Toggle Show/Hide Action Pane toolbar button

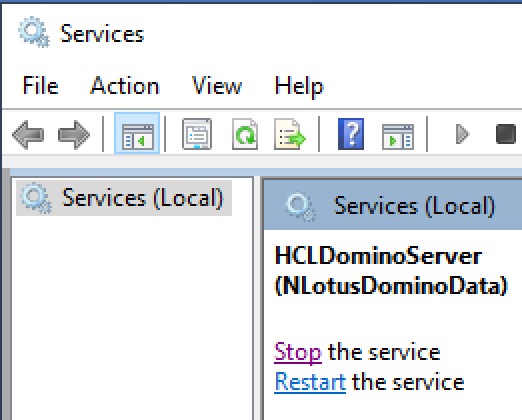coord(398,136)
